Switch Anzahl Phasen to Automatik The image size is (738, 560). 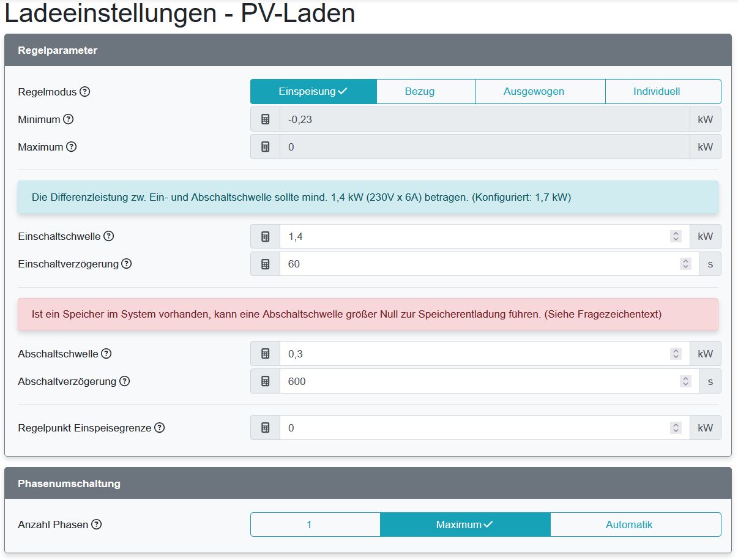[636, 524]
